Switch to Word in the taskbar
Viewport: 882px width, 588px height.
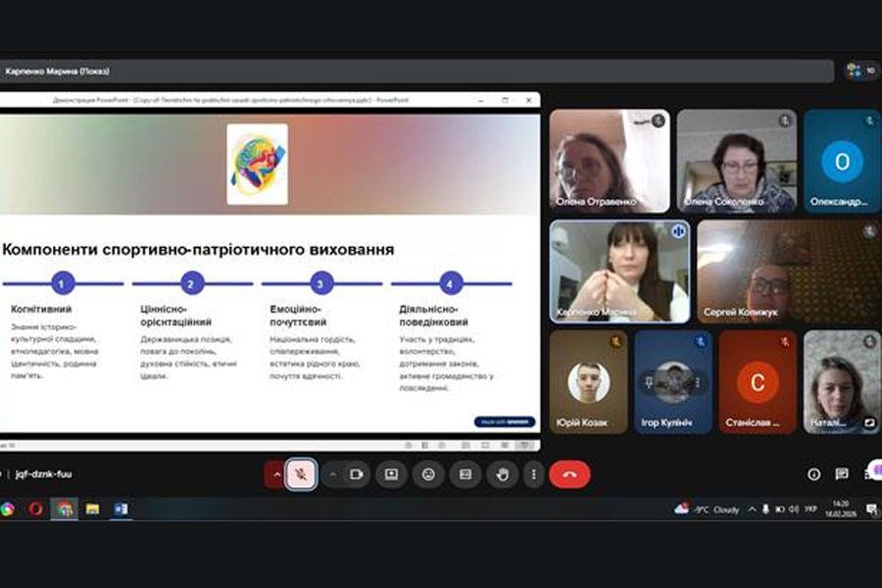pos(121,510)
